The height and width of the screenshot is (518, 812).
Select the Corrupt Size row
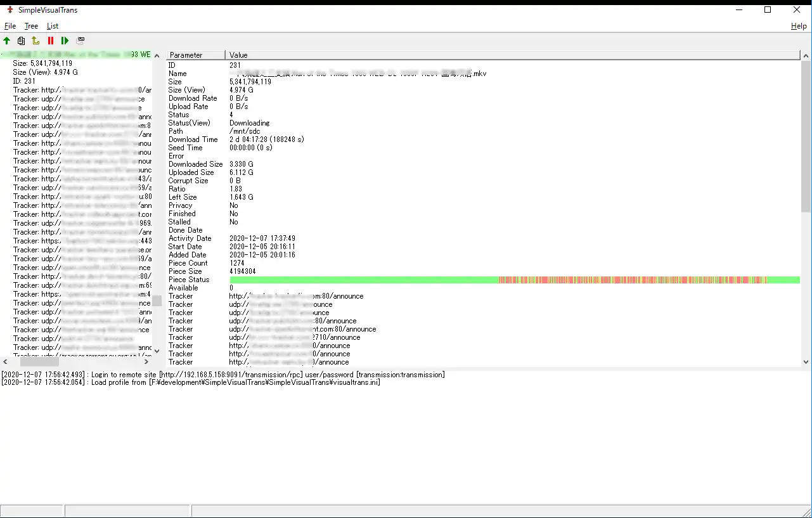point(484,181)
